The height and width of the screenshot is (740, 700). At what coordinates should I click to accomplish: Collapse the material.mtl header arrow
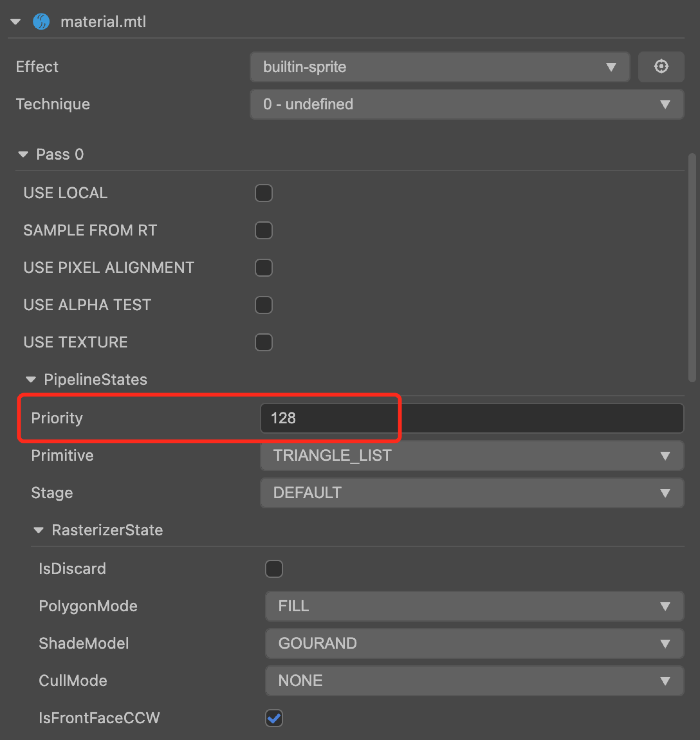point(16,22)
